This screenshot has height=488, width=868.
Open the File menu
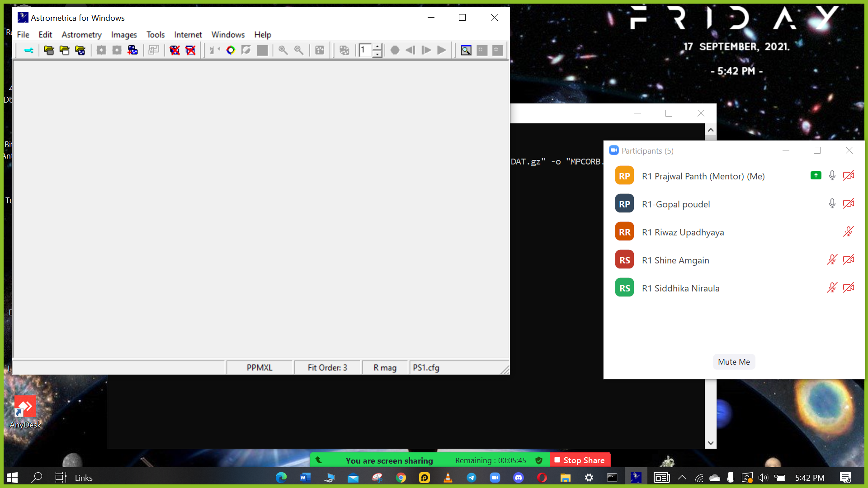23,35
